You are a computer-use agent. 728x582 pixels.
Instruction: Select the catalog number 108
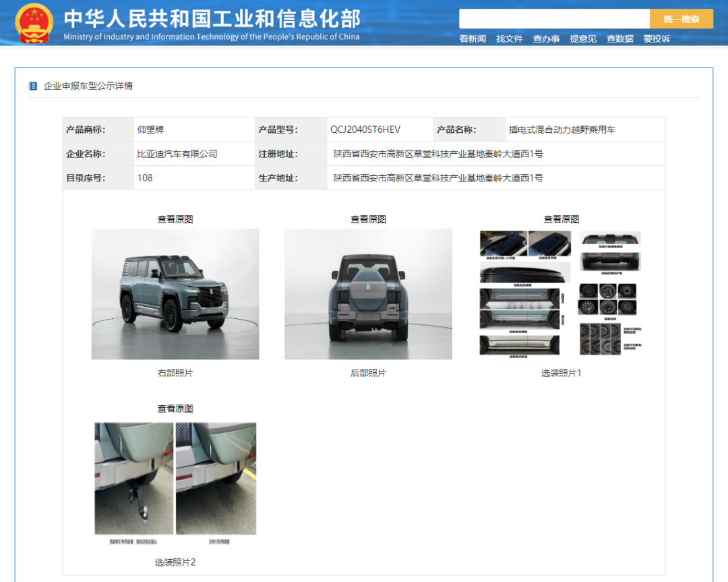click(145, 178)
